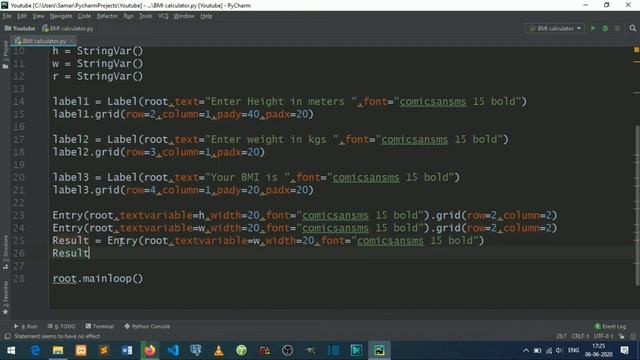The width and height of the screenshot is (640, 360).
Task: Click the word Result on line 26
Action: tap(70, 253)
